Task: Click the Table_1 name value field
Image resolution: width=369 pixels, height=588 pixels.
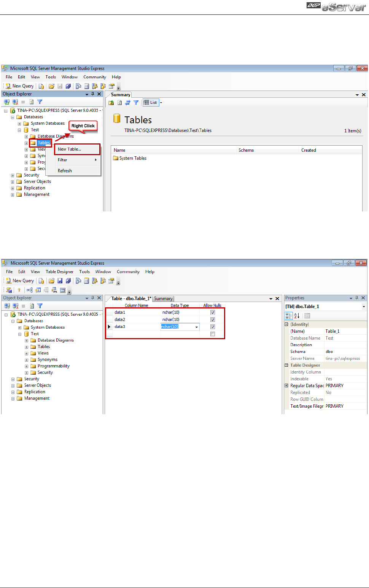Action: tap(345, 331)
